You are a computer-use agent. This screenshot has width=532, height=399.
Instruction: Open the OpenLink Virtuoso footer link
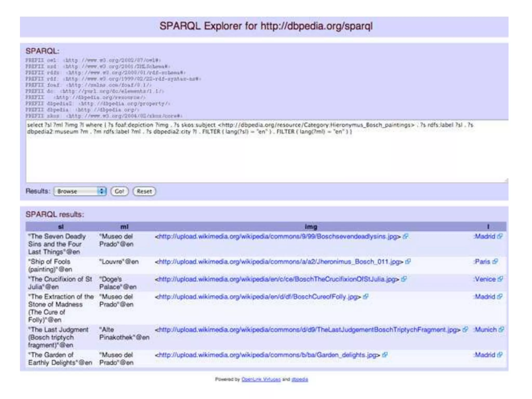coord(261,379)
